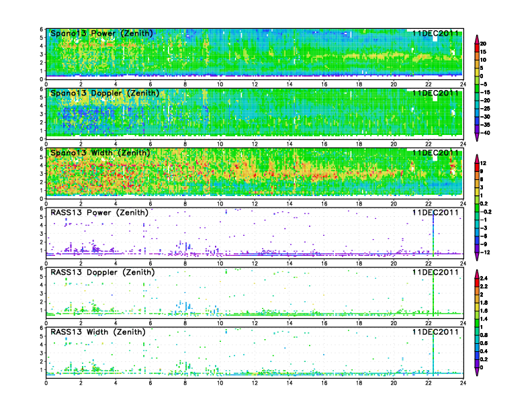Image resolution: width=532 pixels, height=411 pixels.
Task: Click the "Spano13 Doppler (Zenith)" panel title
Action: coord(105,93)
